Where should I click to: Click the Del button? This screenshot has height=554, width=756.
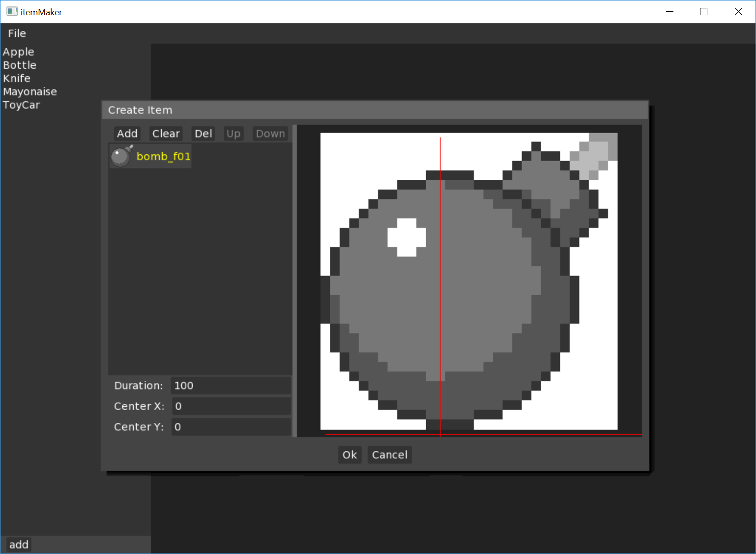pos(203,134)
